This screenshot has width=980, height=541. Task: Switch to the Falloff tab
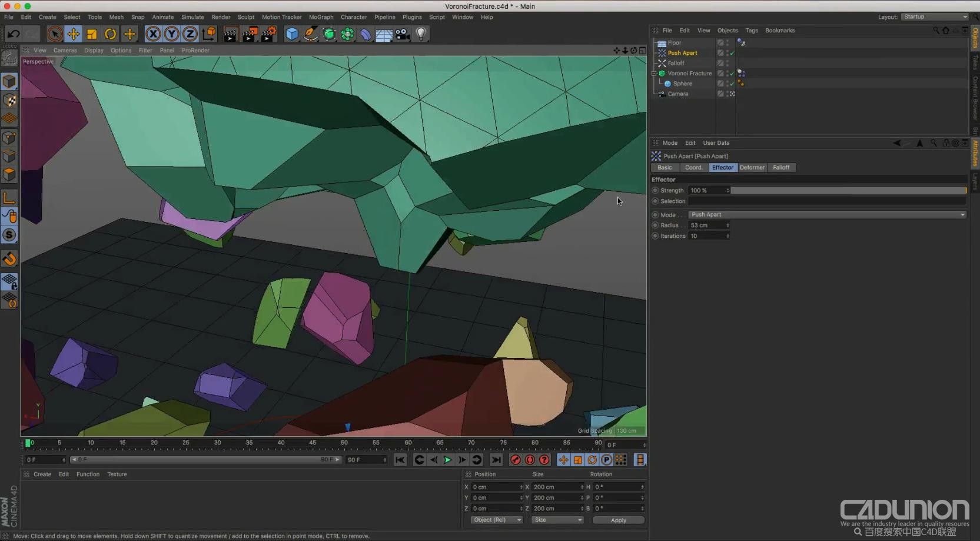coord(781,168)
